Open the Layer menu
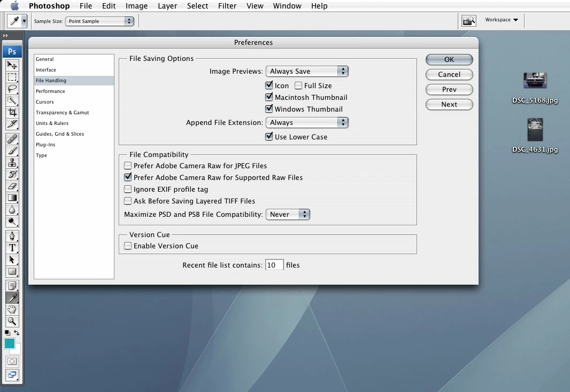Screen dimensions: 570x392 click(x=167, y=6)
